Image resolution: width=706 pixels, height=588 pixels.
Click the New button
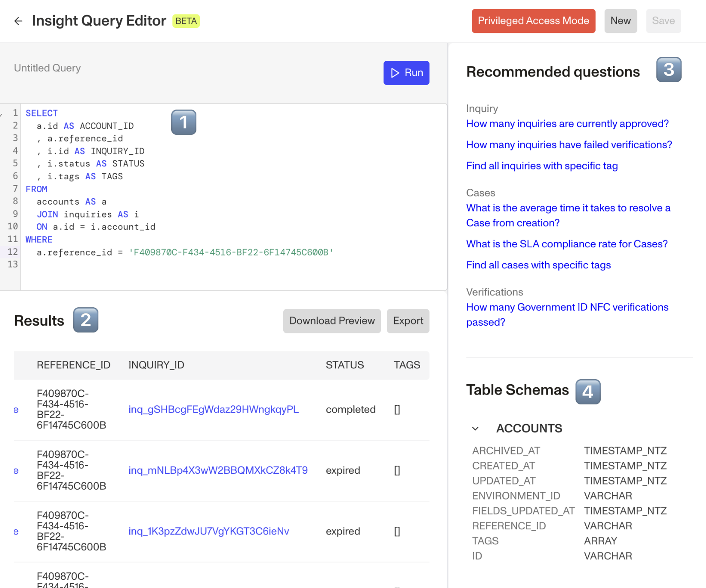click(620, 21)
